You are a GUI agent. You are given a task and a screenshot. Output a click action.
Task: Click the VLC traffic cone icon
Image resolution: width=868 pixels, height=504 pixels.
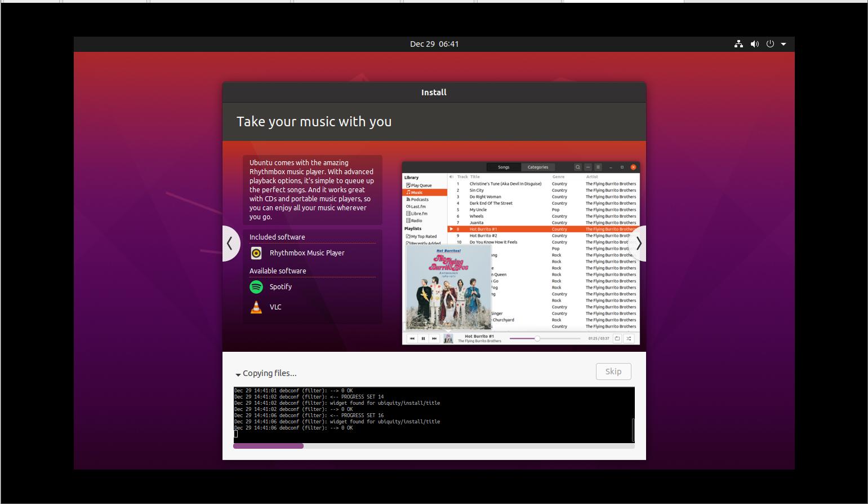click(x=256, y=307)
